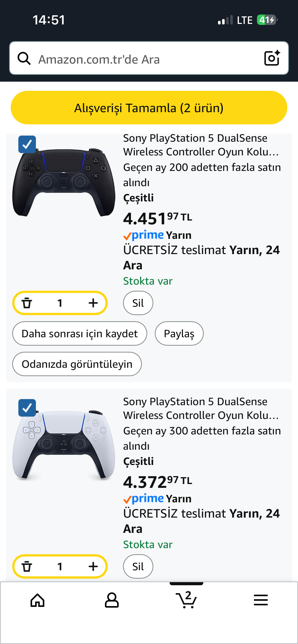Screen dimensions: 298x644
Task: Open the account profile tab
Action: point(112,600)
